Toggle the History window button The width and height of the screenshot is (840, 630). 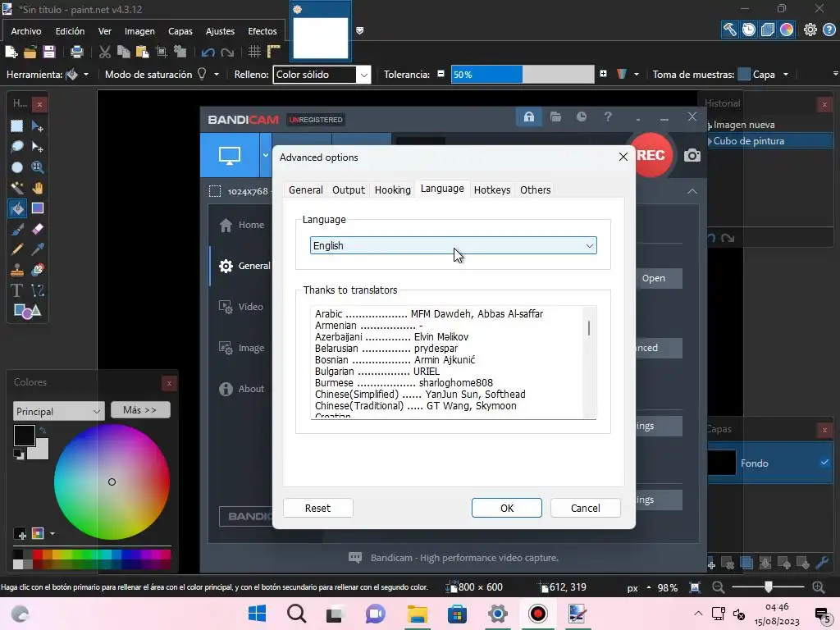click(749, 30)
